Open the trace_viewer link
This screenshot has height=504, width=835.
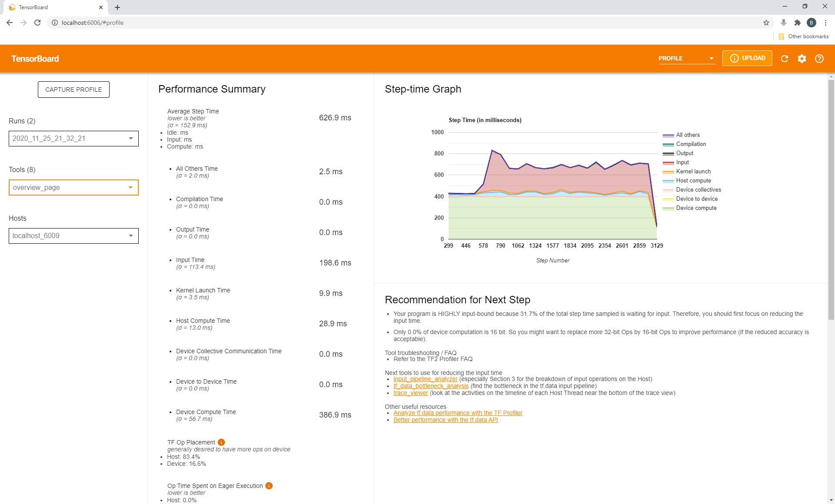(x=410, y=393)
